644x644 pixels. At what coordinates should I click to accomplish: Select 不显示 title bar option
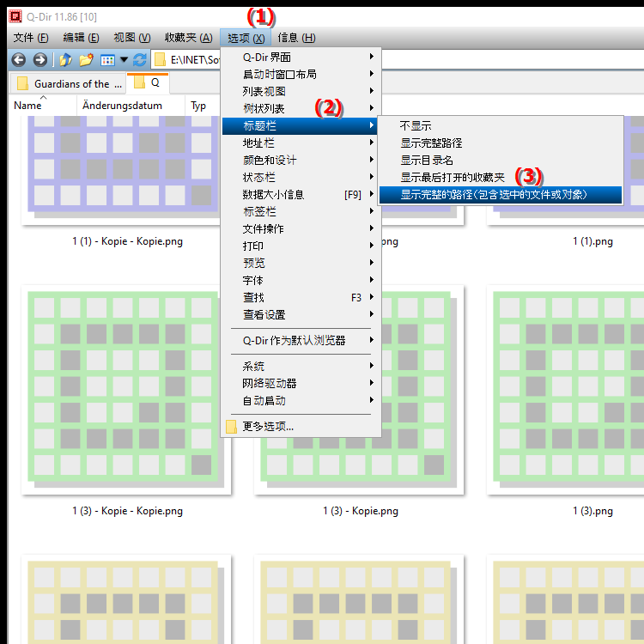coord(501,125)
